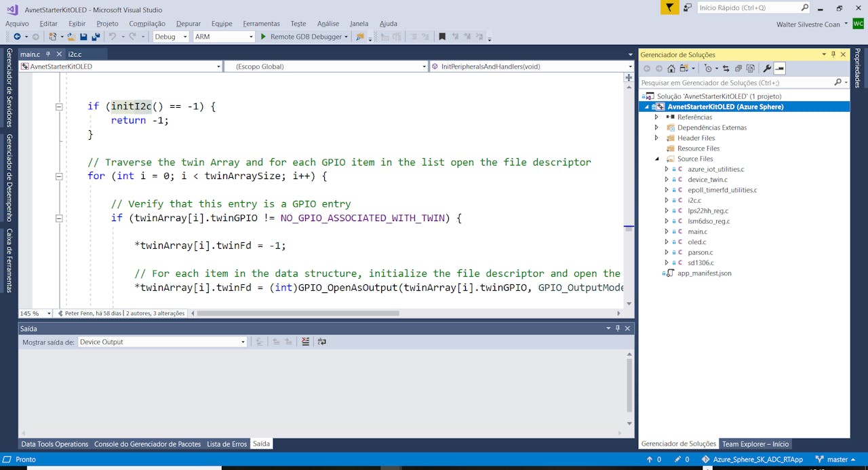Switch to the Lista de Erros tab

[226, 444]
